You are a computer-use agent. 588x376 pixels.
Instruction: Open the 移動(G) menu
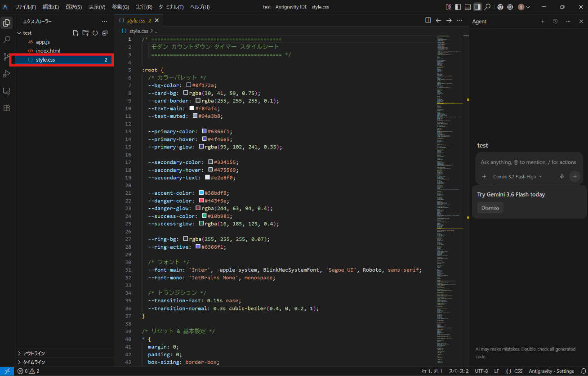120,7
